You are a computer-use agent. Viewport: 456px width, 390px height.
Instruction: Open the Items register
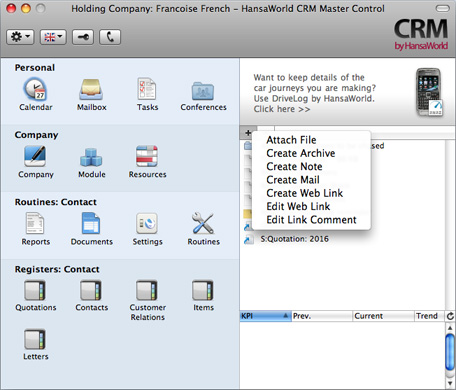tap(203, 290)
